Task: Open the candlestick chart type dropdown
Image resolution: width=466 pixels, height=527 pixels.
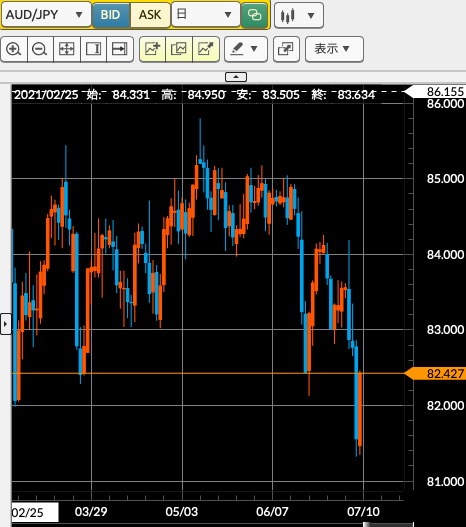Action: (x=299, y=15)
